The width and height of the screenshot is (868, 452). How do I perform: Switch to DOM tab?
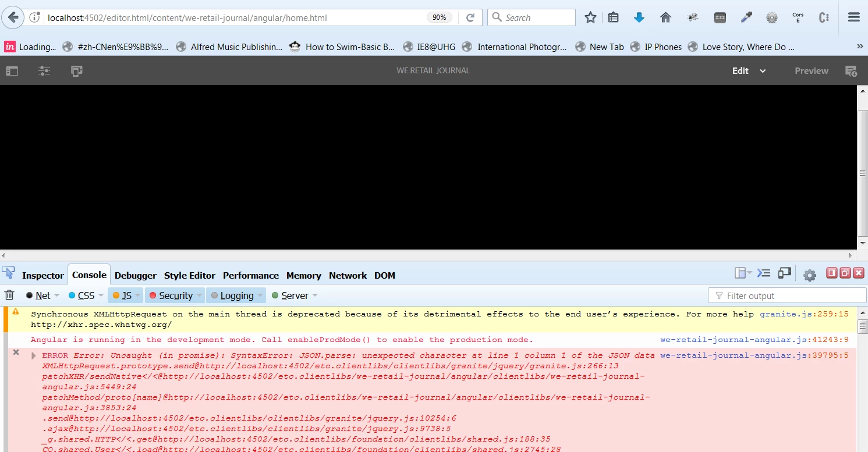tap(385, 275)
